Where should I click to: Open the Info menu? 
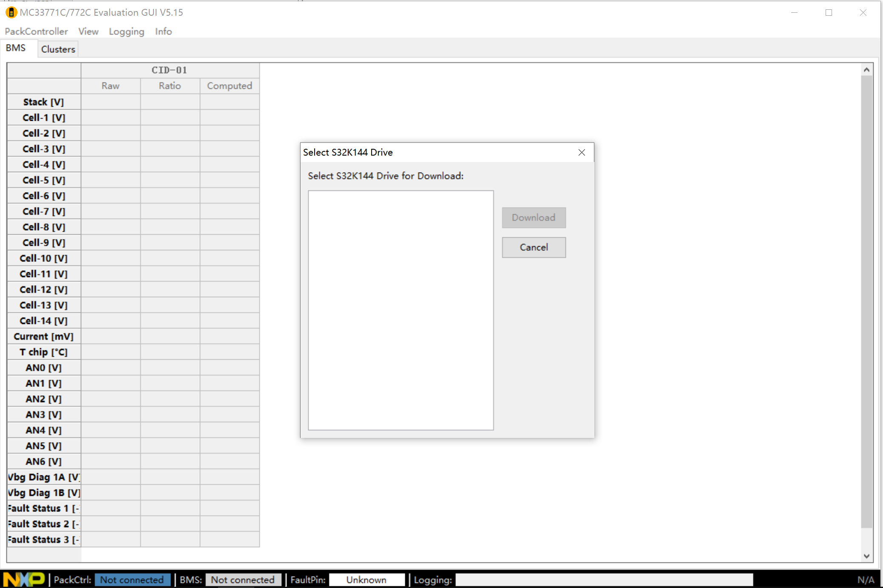(163, 31)
